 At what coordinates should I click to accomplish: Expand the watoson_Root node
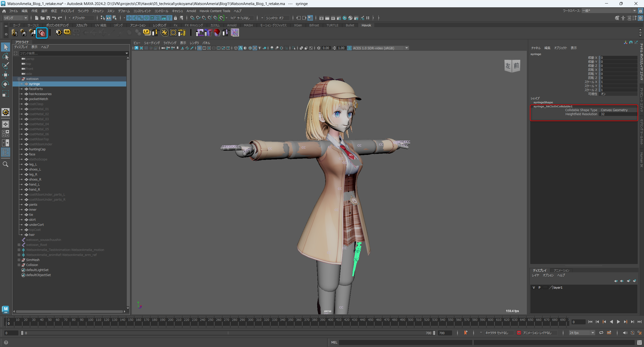coord(19,245)
